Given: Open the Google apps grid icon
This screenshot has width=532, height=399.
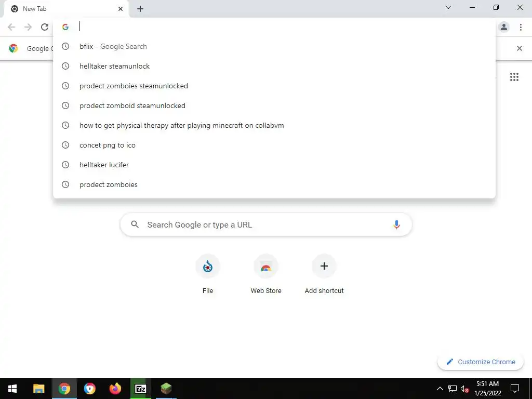Looking at the screenshot, I should tap(514, 77).
